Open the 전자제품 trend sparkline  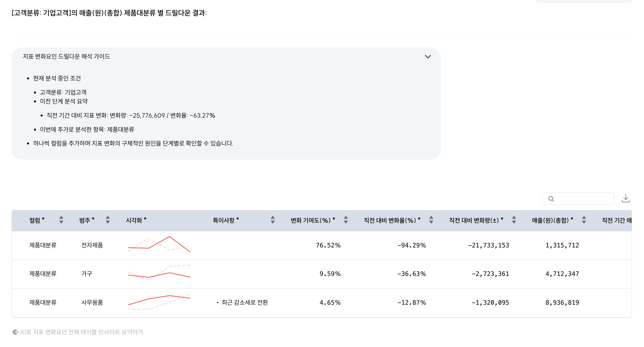159,245
